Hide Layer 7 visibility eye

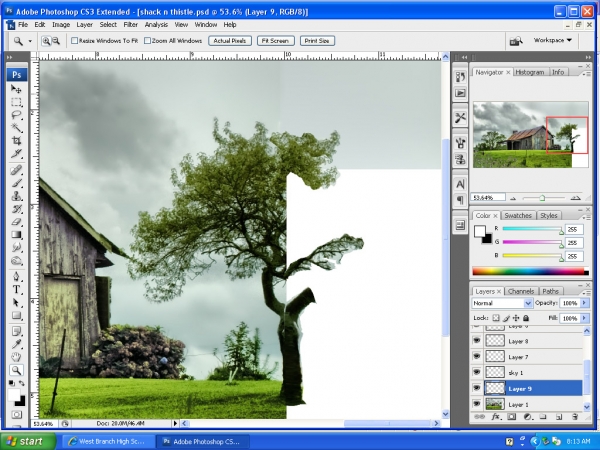pos(476,356)
